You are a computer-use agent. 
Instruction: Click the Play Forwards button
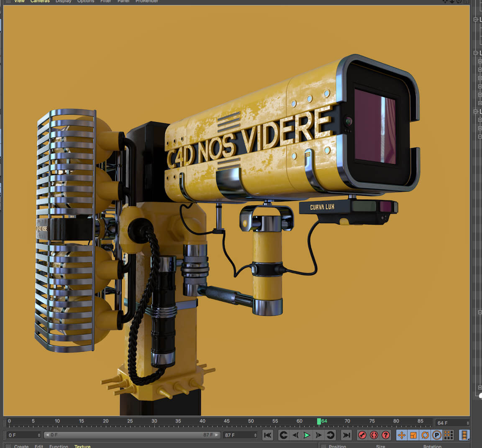(x=307, y=435)
